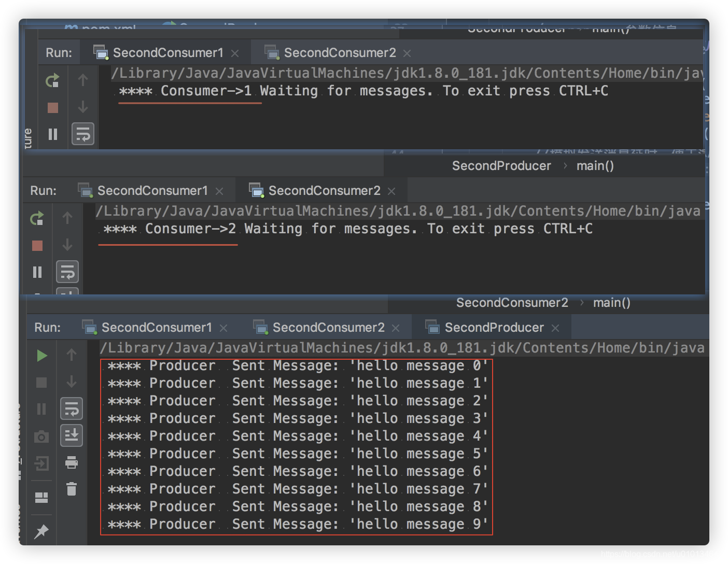Close SecondConsumer1 tab in the Consumer->2 panel
The width and height of the screenshot is (728, 564).
pyautogui.click(x=219, y=191)
